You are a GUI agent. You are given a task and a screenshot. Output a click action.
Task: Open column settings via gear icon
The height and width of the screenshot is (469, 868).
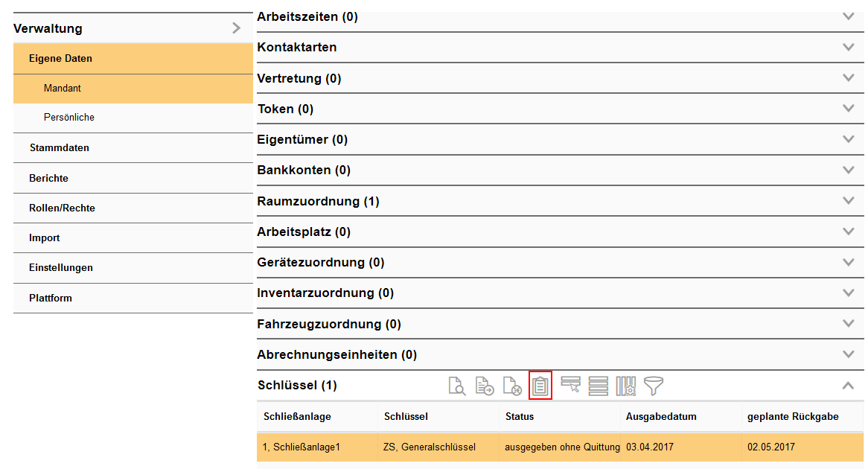tap(625, 386)
